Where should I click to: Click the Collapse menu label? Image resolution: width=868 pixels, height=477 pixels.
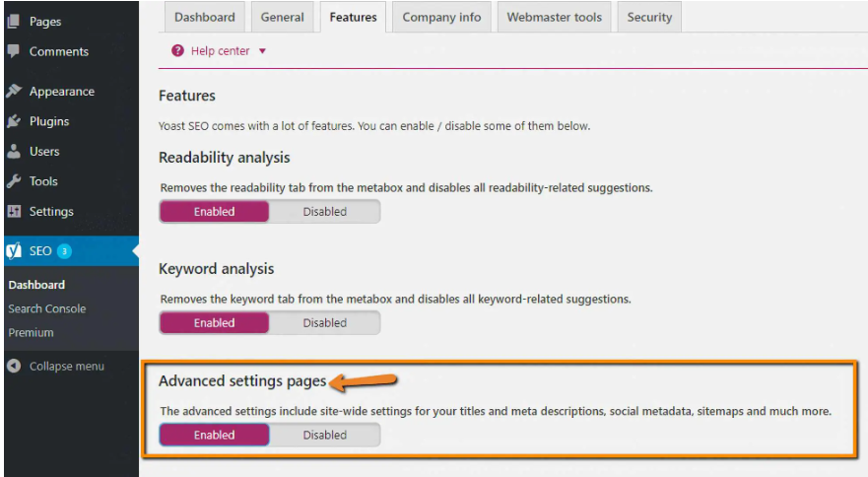(x=66, y=367)
